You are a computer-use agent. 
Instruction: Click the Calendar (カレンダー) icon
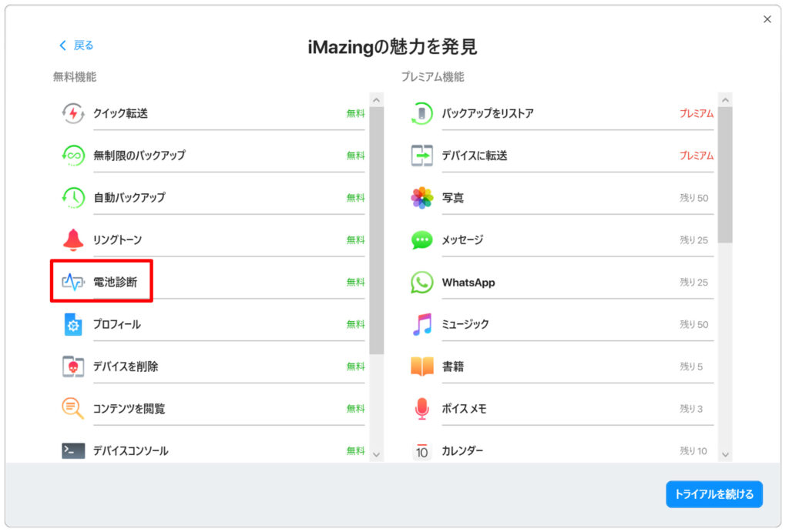[421, 451]
